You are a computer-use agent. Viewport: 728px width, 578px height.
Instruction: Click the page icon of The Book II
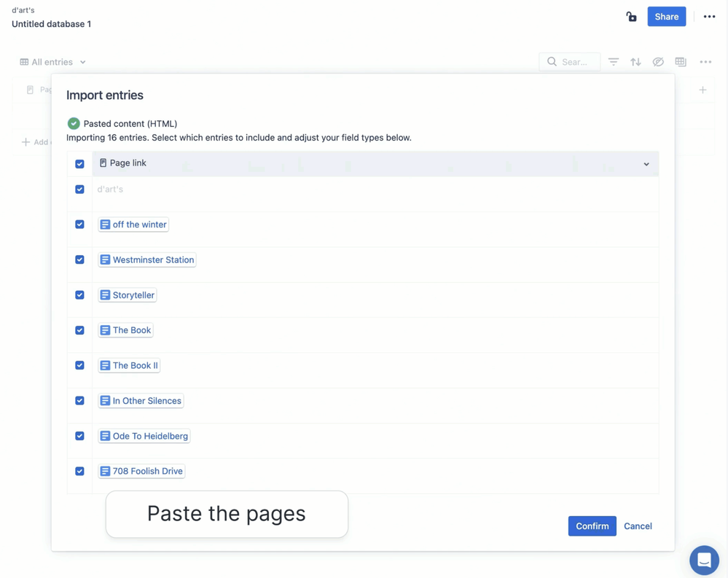point(106,366)
